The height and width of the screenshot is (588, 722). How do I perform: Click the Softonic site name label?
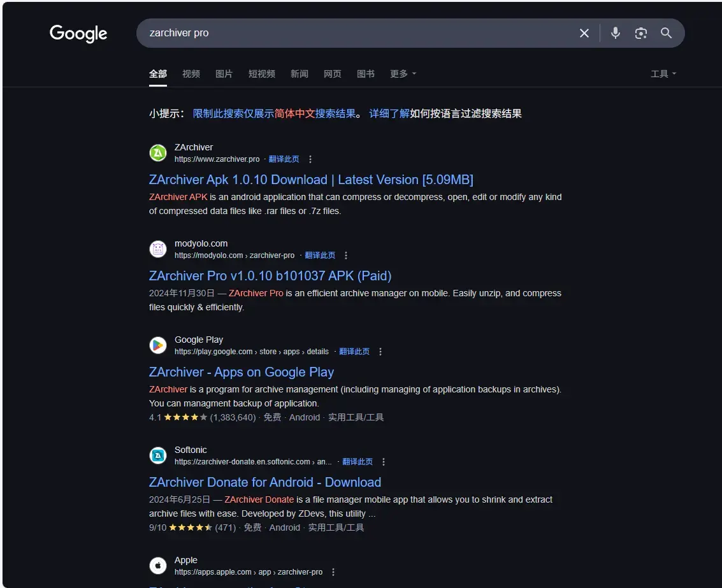(190, 450)
